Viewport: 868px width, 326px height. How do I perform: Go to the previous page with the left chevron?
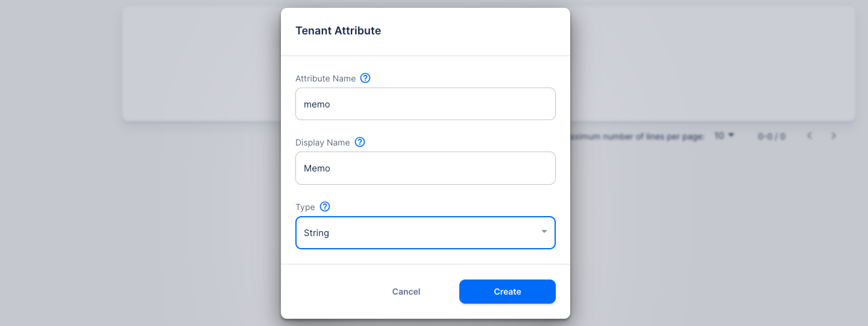click(x=810, y=136)
